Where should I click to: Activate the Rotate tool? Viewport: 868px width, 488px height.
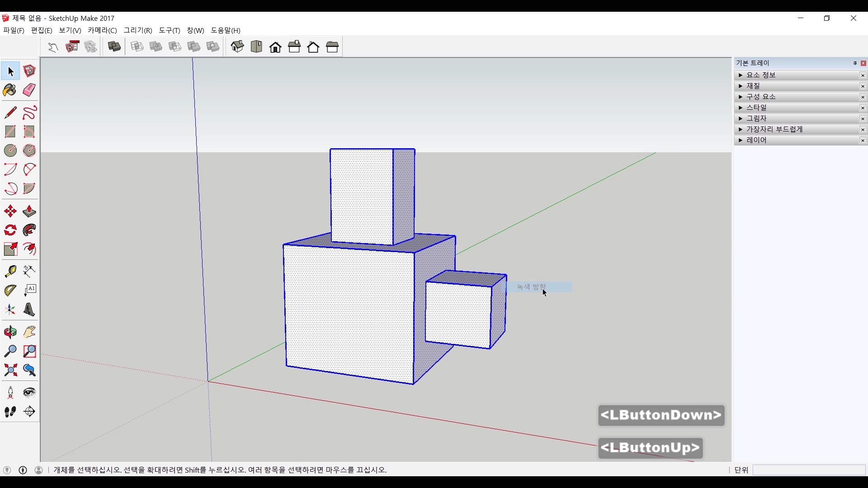10,230
